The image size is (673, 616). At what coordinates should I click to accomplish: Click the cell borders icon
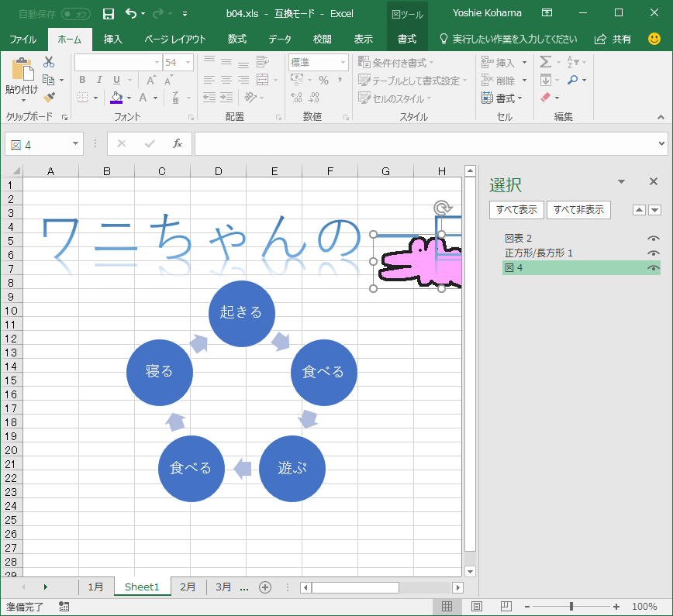click(83, 98)
